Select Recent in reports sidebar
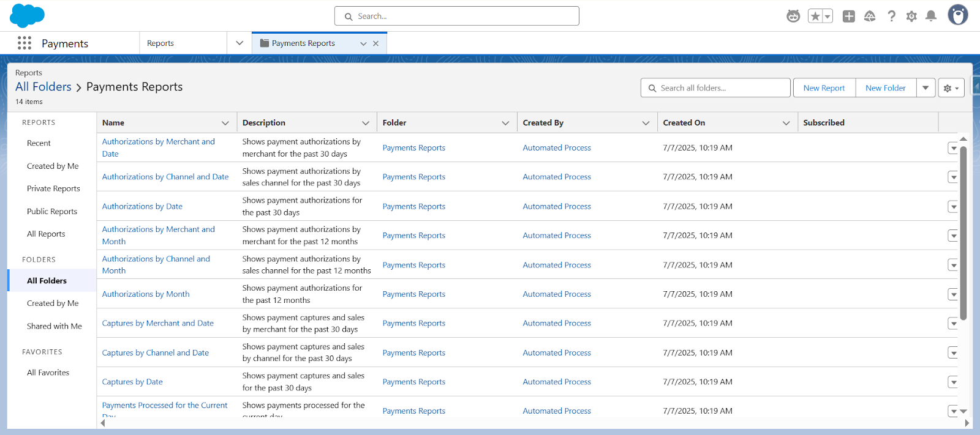Viewport: 980px width, 435px height. pyautogui.click(x=39, y=143)
